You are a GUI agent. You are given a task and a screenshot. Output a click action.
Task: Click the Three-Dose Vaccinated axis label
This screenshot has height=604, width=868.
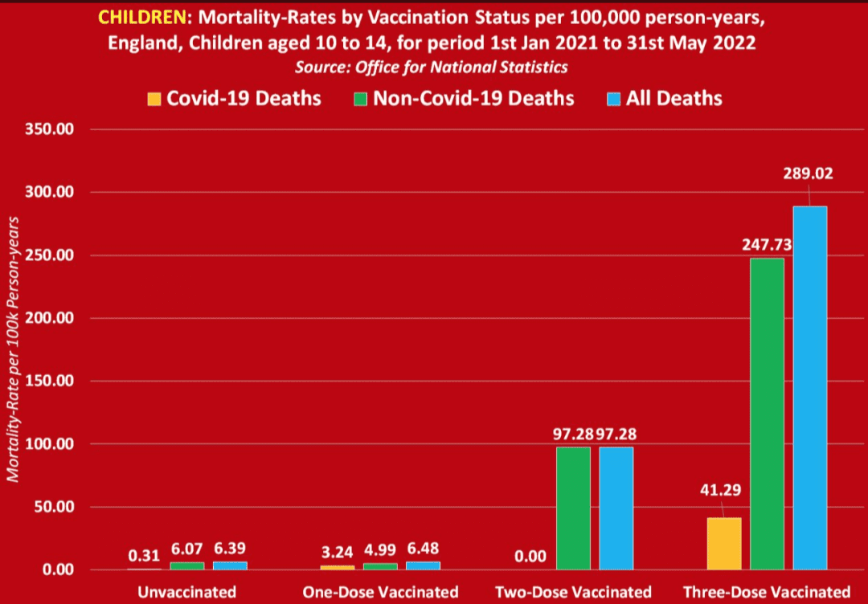click(x=768, y=592)
